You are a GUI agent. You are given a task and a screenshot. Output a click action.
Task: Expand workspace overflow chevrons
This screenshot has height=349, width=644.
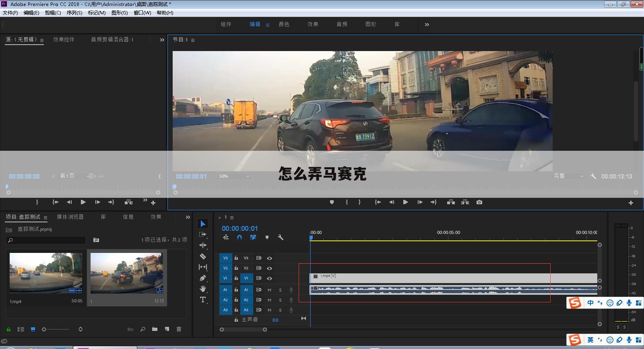coord(427,25)
